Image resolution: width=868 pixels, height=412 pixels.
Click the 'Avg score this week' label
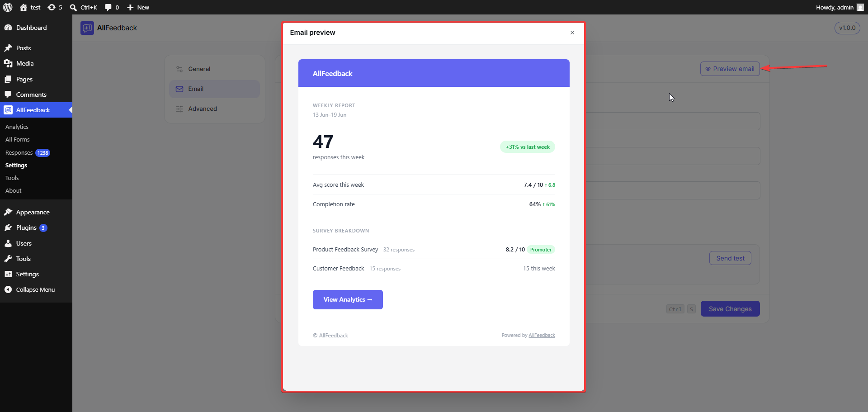point(338,185)
